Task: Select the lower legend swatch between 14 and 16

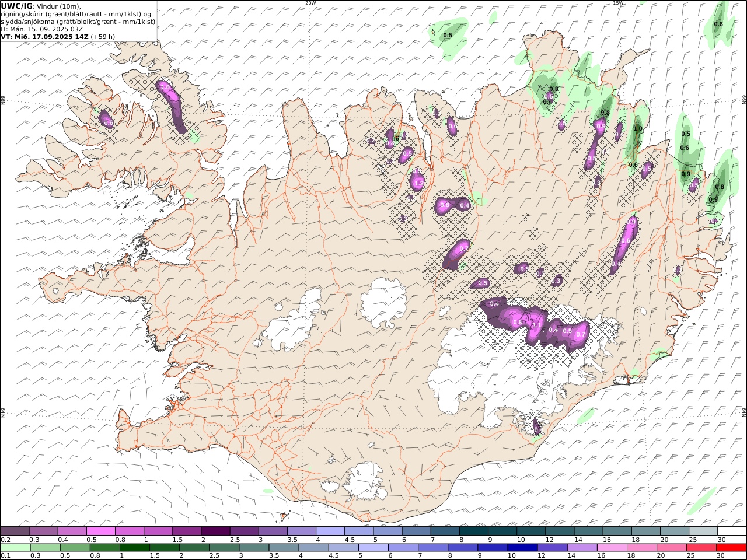Action: point(582,547)
